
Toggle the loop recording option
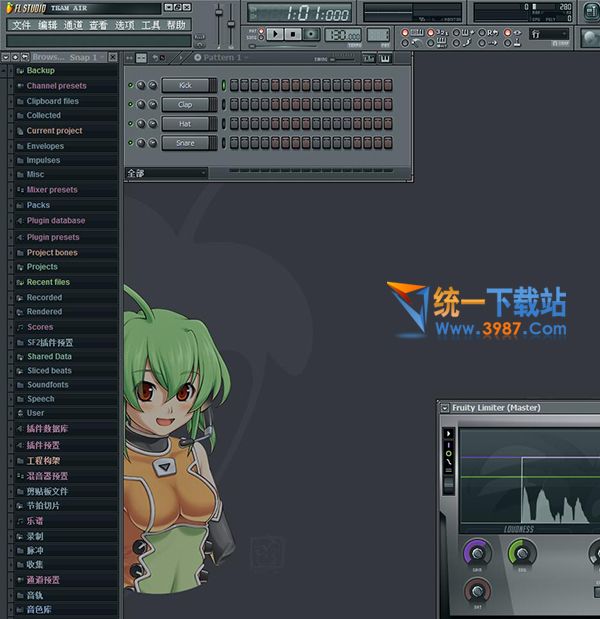tap(482, 33)
